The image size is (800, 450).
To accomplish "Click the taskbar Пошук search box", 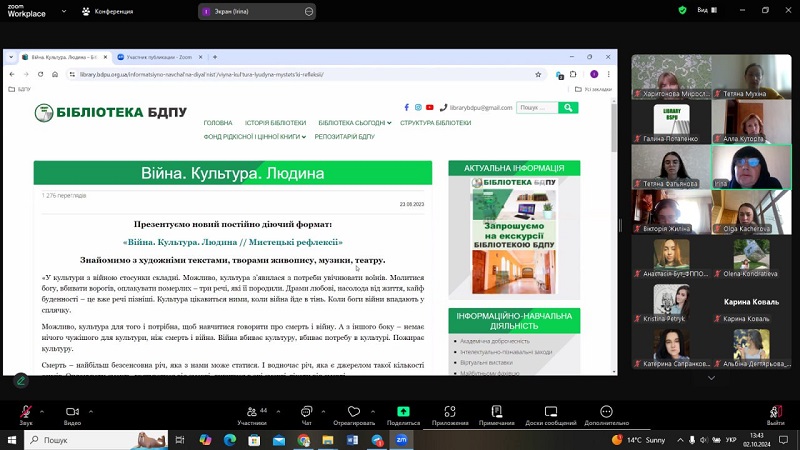I will click(96, 440).
